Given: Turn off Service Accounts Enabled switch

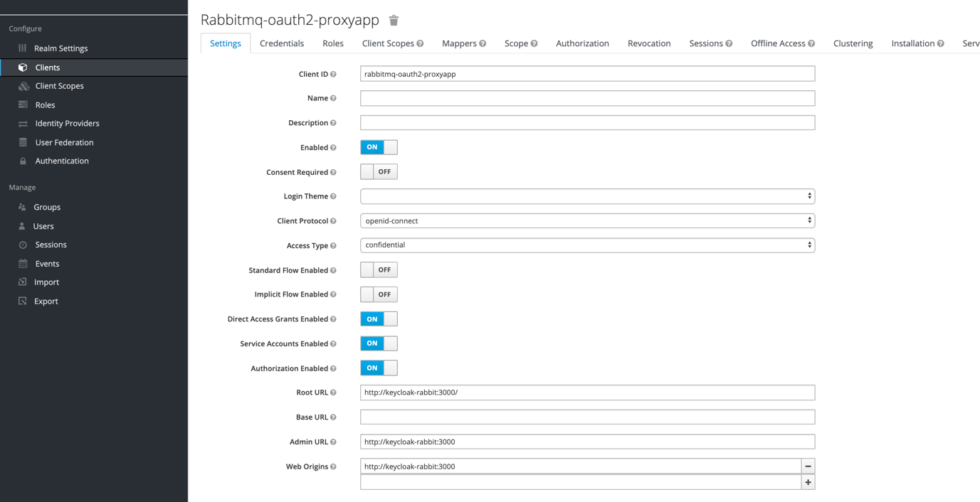Looking at the screenshot, I should pyautogui.click(x=379, y=343).
